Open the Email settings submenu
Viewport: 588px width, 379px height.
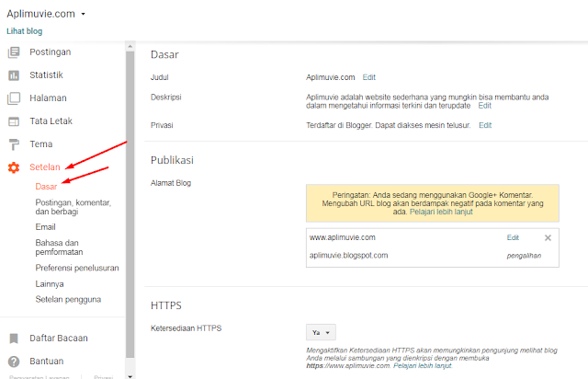coord(45,227)
